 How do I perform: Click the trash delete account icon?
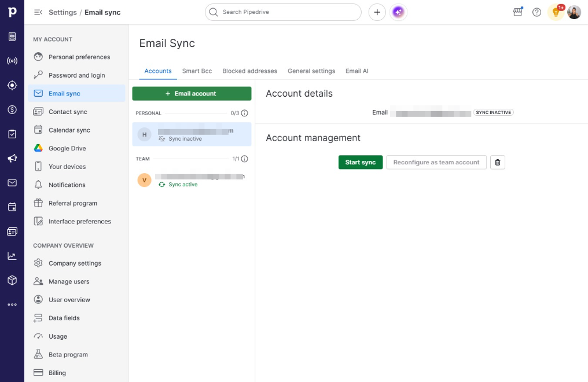point(497,162)
